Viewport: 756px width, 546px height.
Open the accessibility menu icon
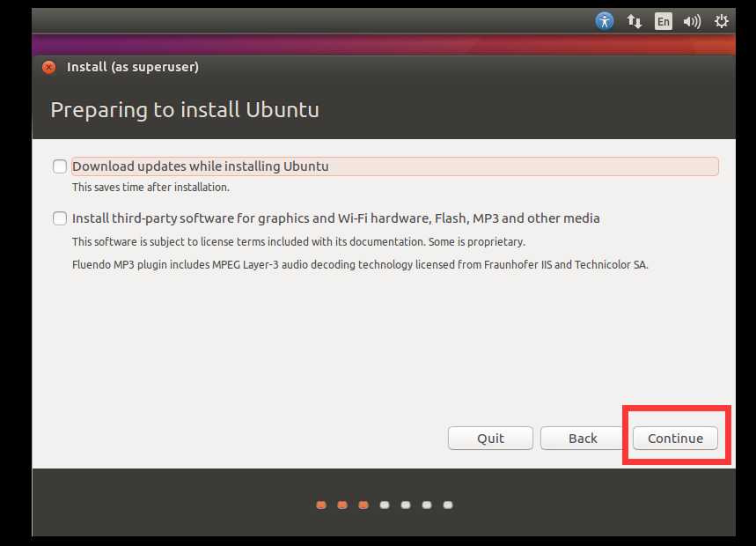point(604,21)
